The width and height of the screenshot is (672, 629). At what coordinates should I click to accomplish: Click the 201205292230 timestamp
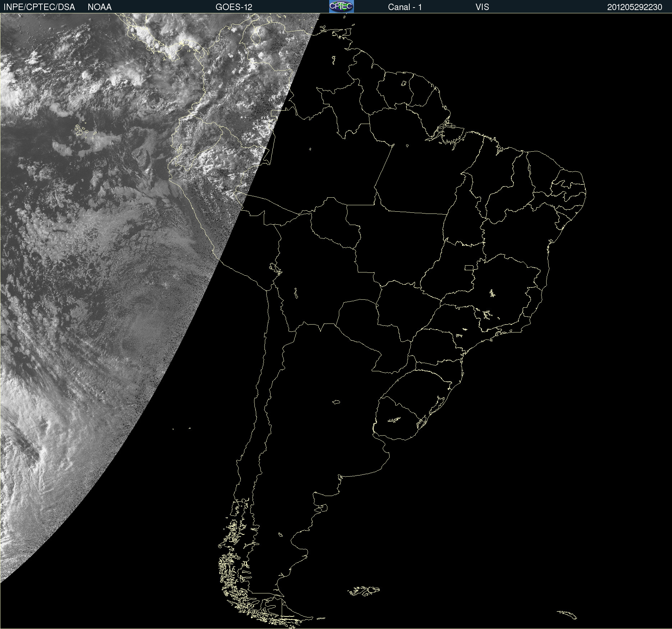point(635,7)
